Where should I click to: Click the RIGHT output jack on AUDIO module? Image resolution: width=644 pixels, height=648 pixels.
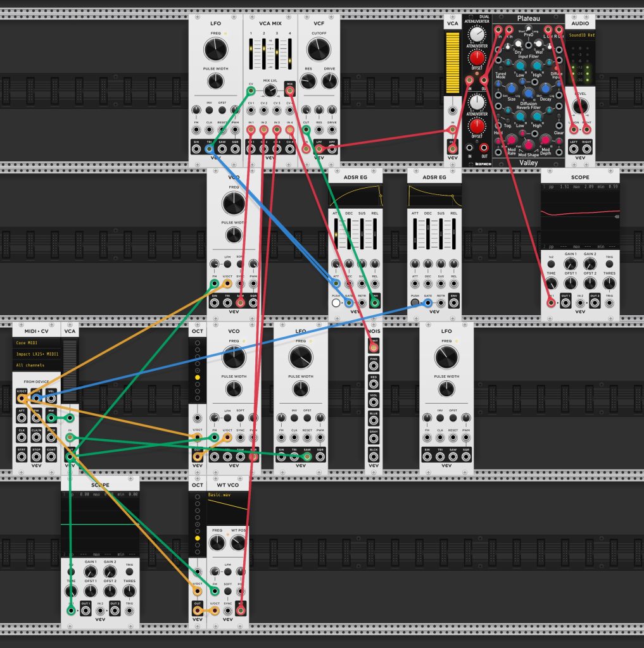click(x=586, y=149)
